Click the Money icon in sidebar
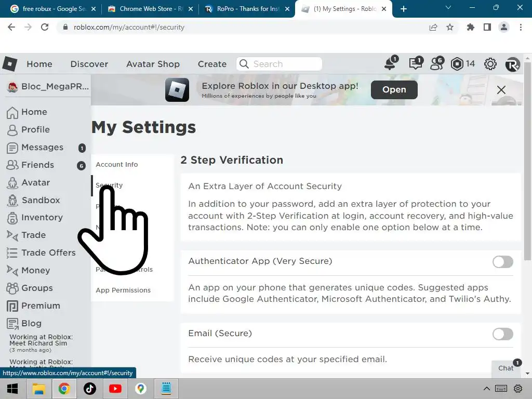532x399 pixels. point(12,270)
